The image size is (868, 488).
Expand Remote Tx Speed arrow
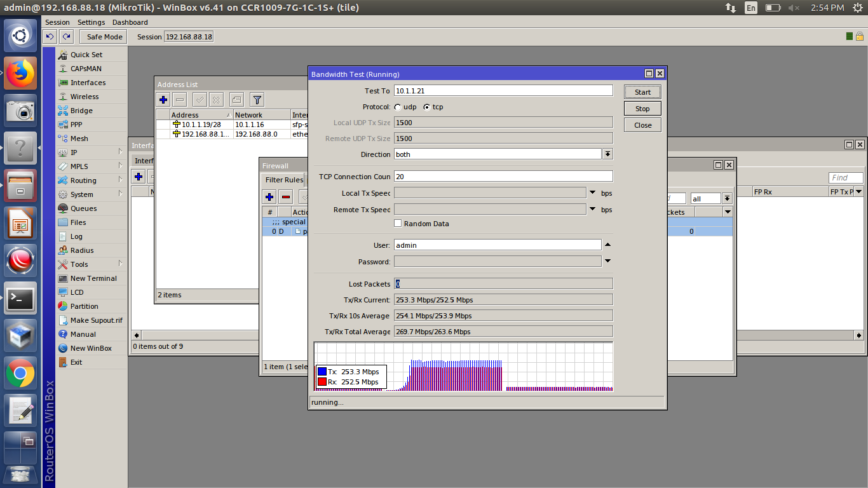(x=592, y=210)
